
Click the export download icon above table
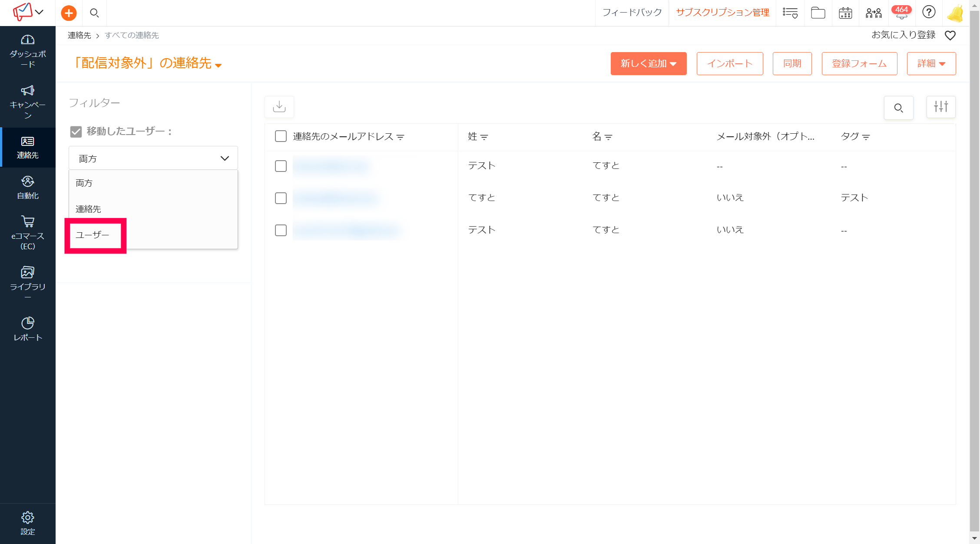[x=279, y=107]
